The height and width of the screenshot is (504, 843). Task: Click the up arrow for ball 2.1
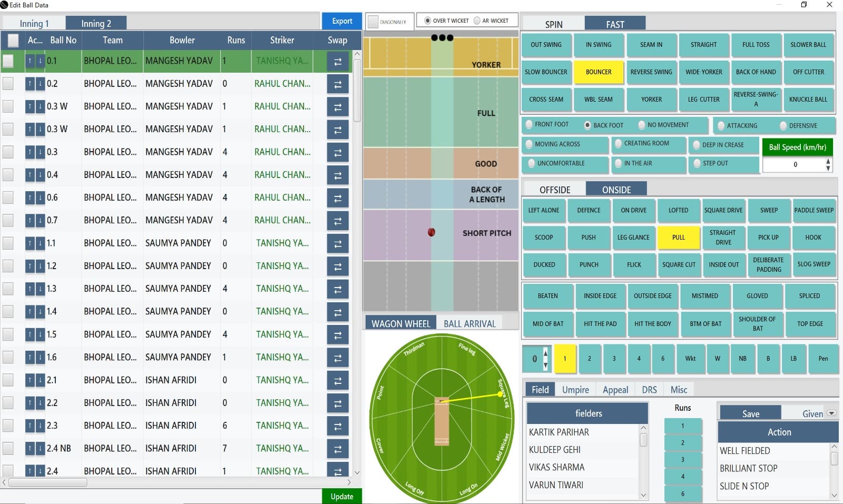coord(30,380)
